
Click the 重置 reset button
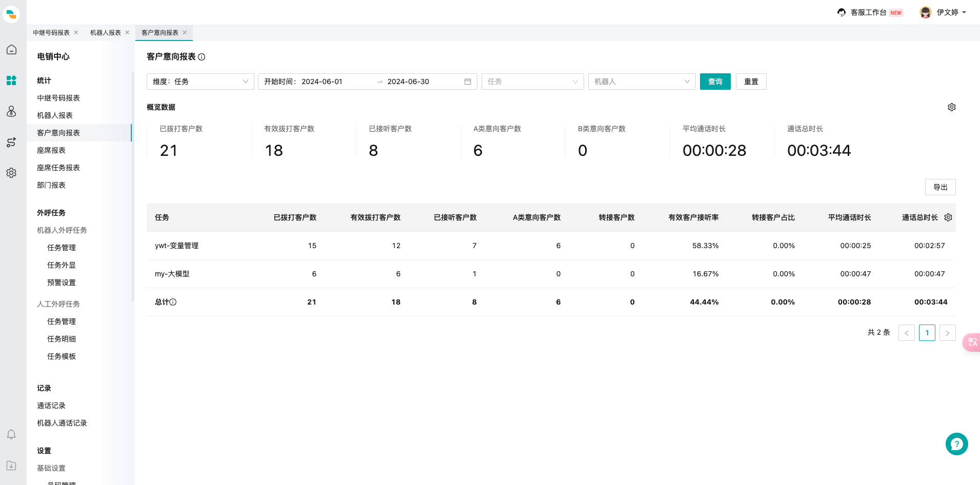click(x=751, y=82)
